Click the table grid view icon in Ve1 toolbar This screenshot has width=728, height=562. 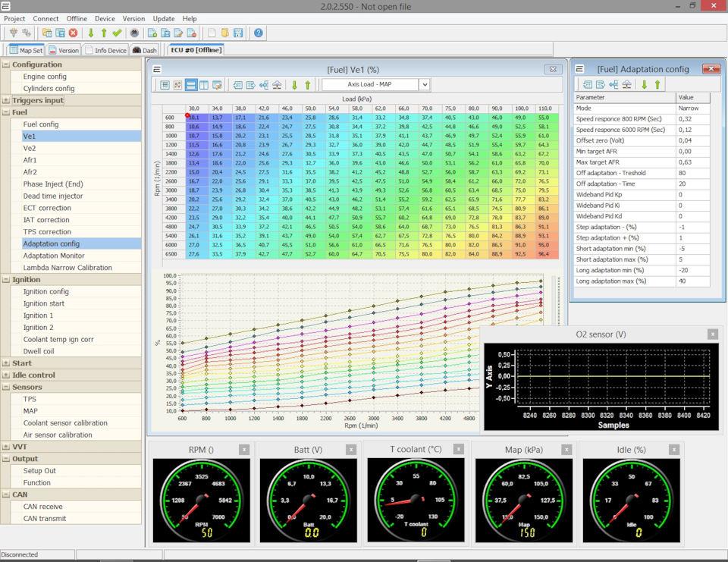click(x=165, y=85)
